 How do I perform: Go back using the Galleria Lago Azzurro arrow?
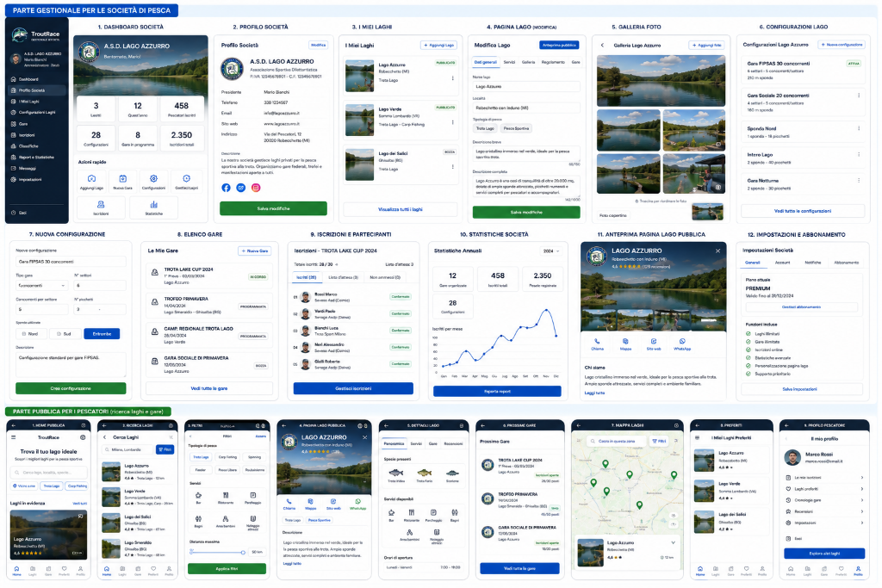602,45
